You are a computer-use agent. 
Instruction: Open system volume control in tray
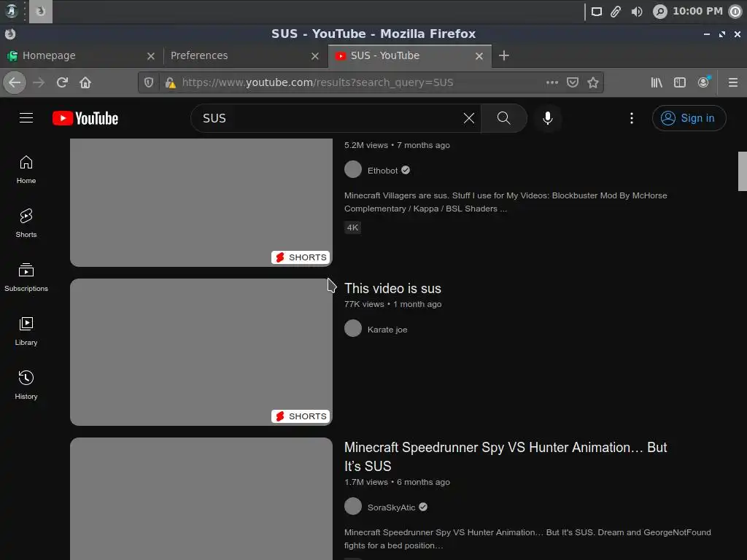tap(636, 12)
